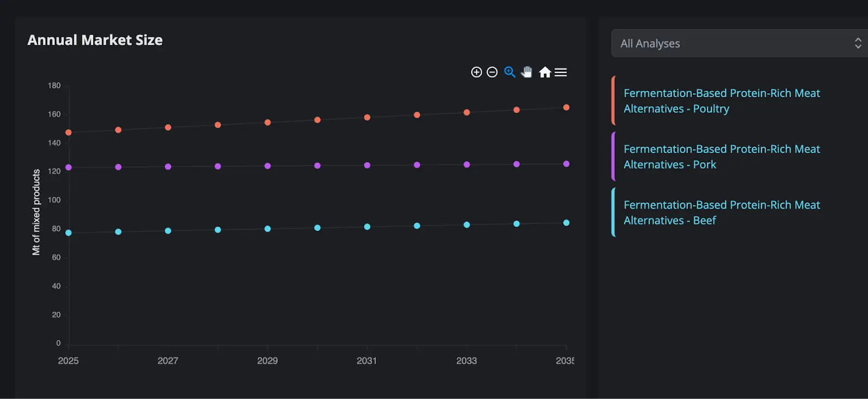Click the Zoom Out minus icon

point(492,72)
